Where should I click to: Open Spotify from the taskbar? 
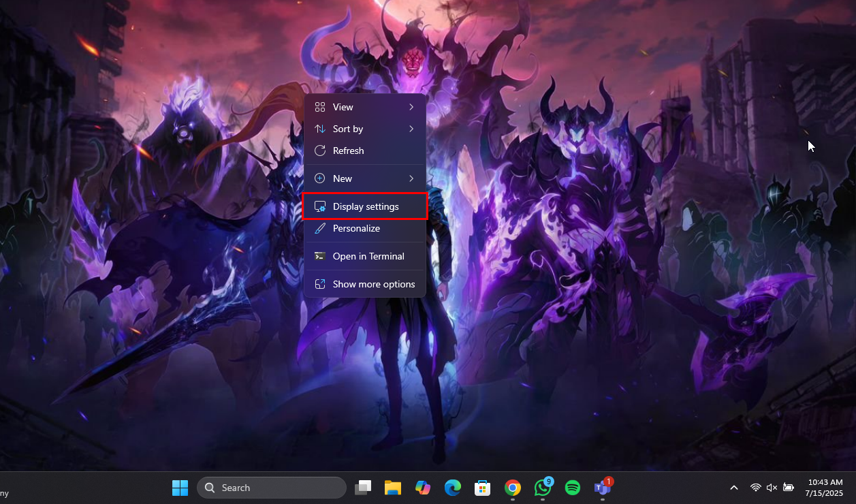click(573, 488)
